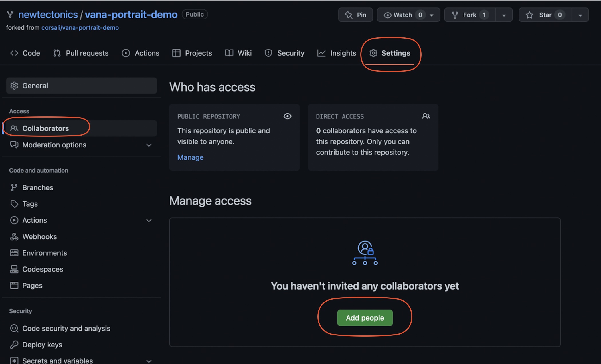Expand Secrets and variables section

coord(149,361)
